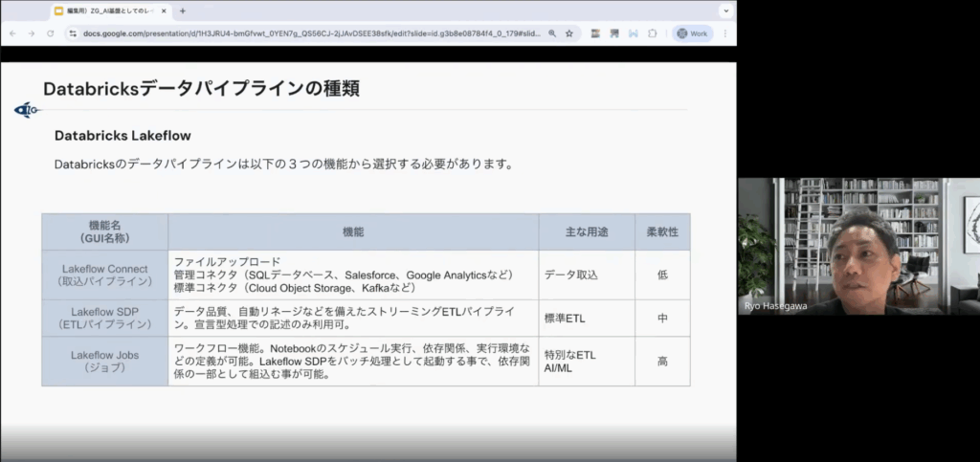Click Ryo Hasegawa's video thumbnail
Screen dimensions: 980x462
tap(857, 246)
